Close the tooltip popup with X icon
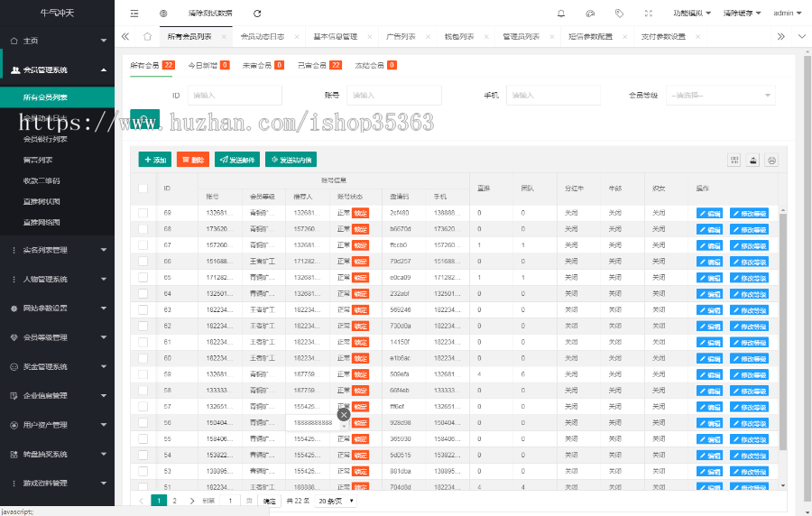Viewport: 812px width, 516px height. coord(343,415)
